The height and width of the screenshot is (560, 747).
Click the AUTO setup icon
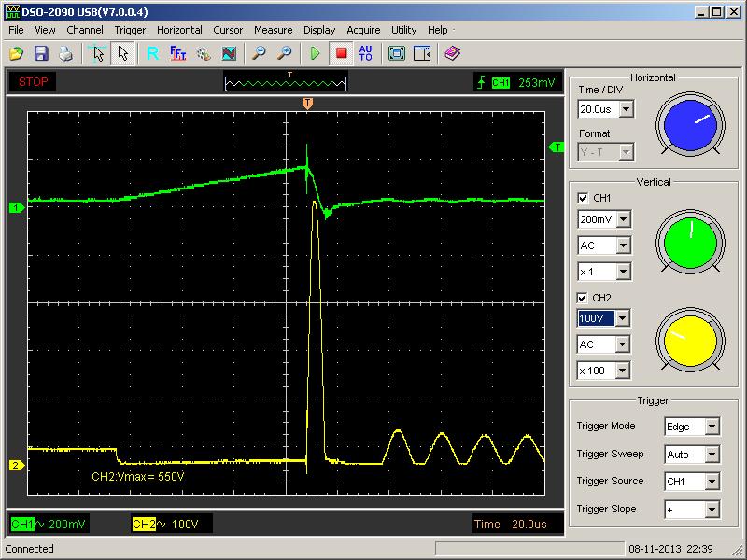tap(365, 53)
